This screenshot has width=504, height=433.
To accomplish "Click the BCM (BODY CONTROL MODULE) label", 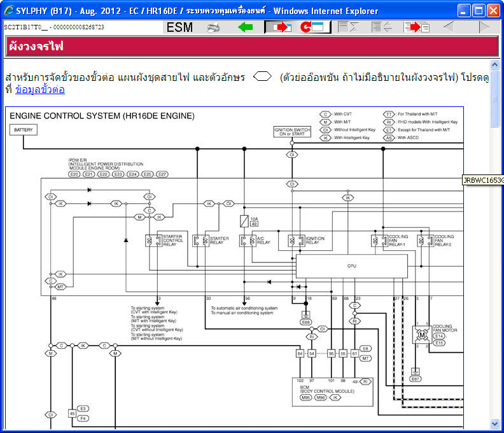I will point(327,389).
